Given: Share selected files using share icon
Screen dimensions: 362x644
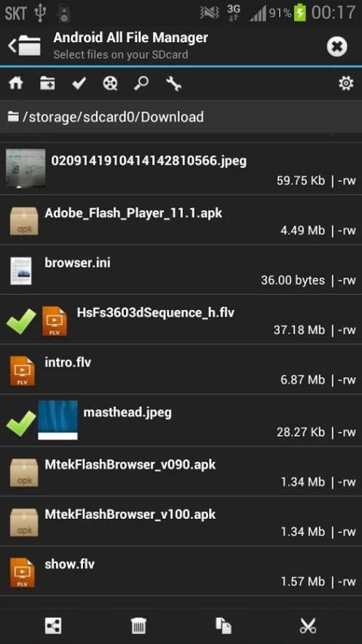Looking at the screenshot, I should (53, 626).
